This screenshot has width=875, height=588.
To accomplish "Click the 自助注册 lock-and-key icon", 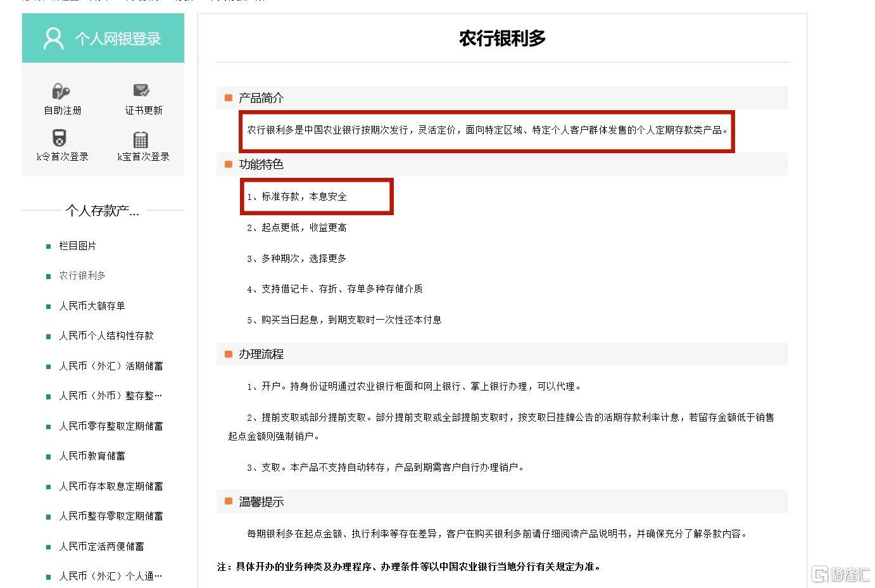I will point(62,91).
